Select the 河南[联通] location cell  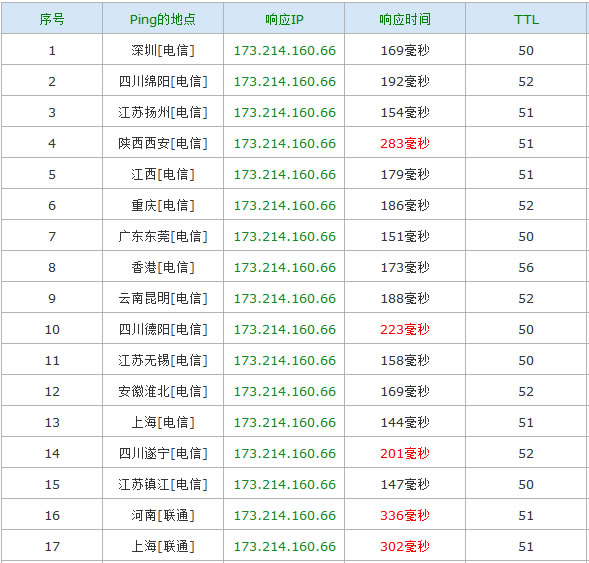click(163, 515)
